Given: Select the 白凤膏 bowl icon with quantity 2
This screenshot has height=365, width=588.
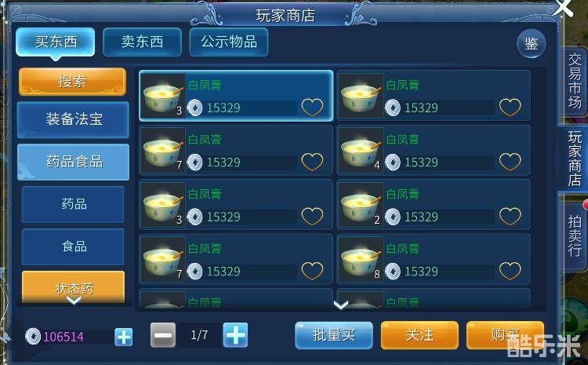Looking at the screenshot, I should tap(361, 205).
